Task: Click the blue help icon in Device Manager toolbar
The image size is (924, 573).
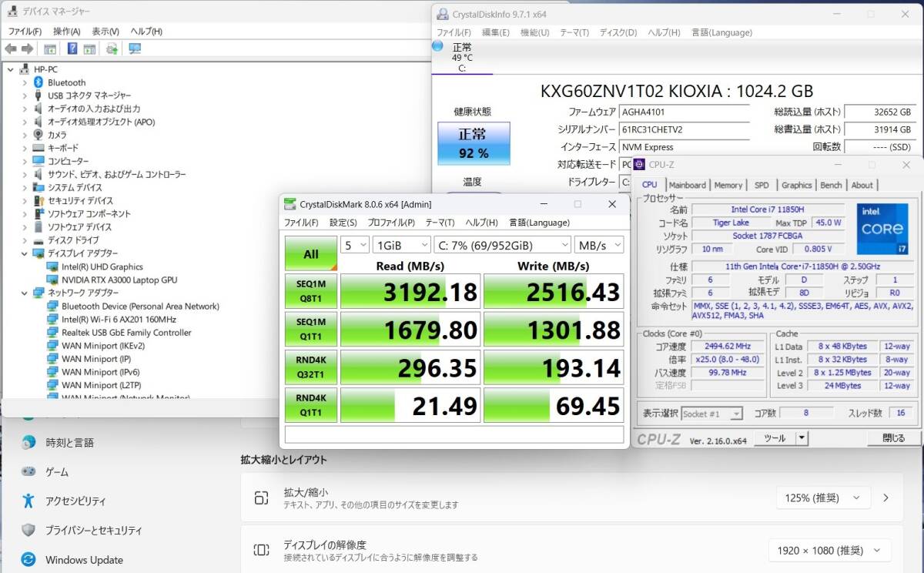Action: click(72, 49)
